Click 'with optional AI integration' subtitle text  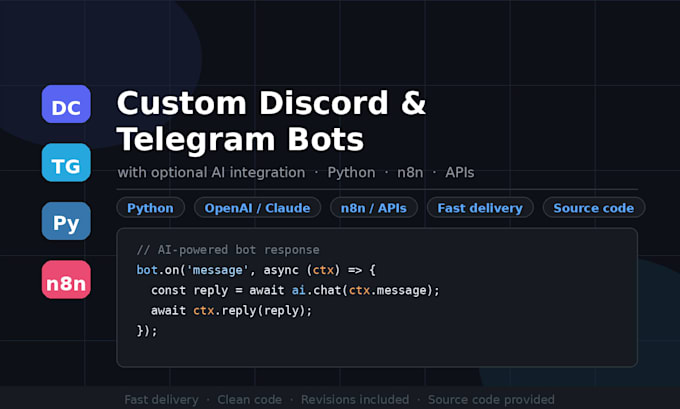coord(211,173)
